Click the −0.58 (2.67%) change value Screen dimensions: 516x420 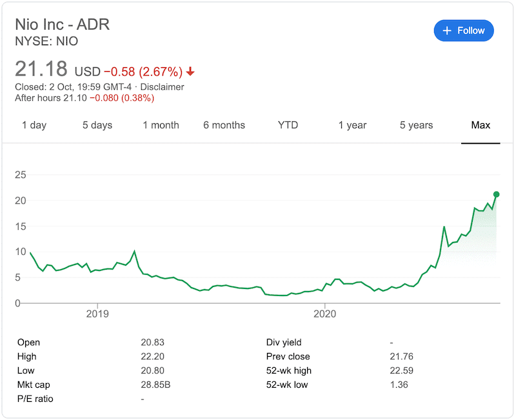click(143, 72)
